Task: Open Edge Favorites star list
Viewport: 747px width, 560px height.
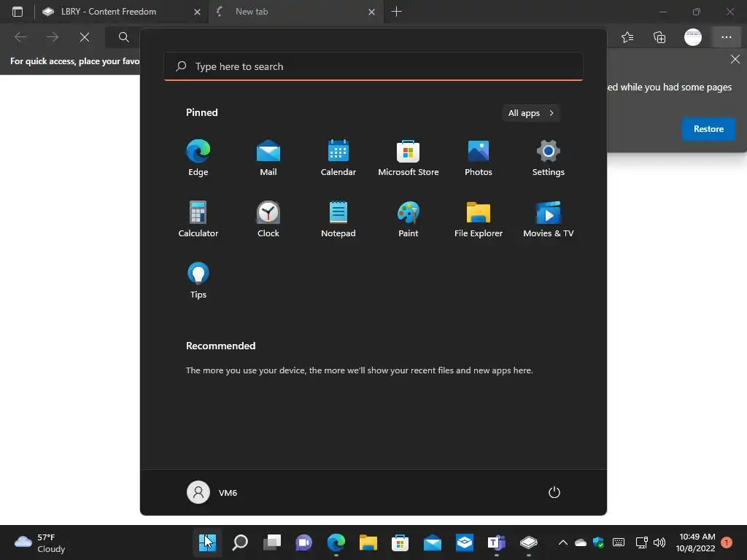Action: pyautogui.click(x=627, y=37)
